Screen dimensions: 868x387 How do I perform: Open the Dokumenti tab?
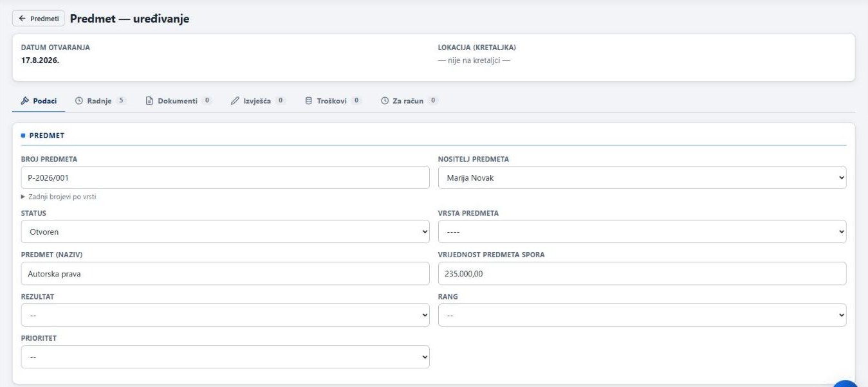pyautogui.click(x=178, y=100)
